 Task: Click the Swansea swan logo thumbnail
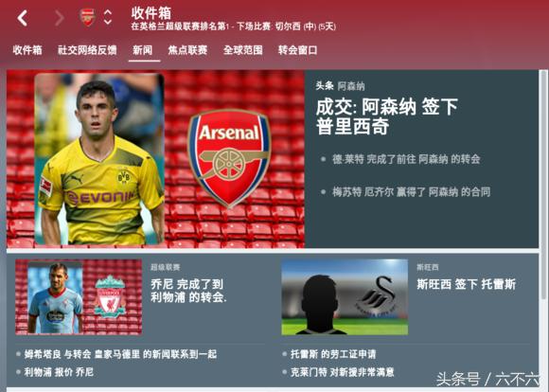tap(377, 297)
